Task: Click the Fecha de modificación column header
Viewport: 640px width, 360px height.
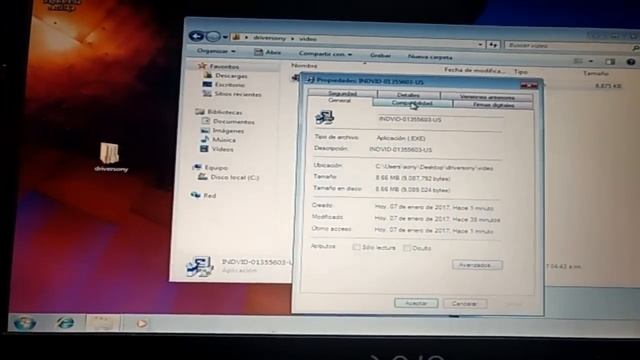Action: tap(474, 70)
